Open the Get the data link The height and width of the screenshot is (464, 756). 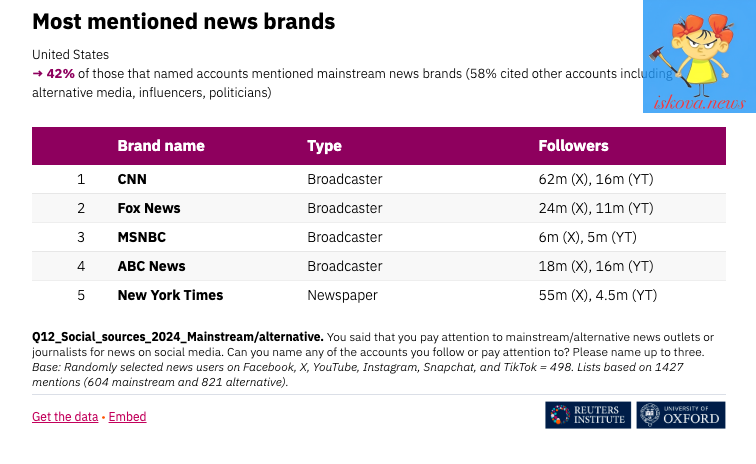[65, 417]
